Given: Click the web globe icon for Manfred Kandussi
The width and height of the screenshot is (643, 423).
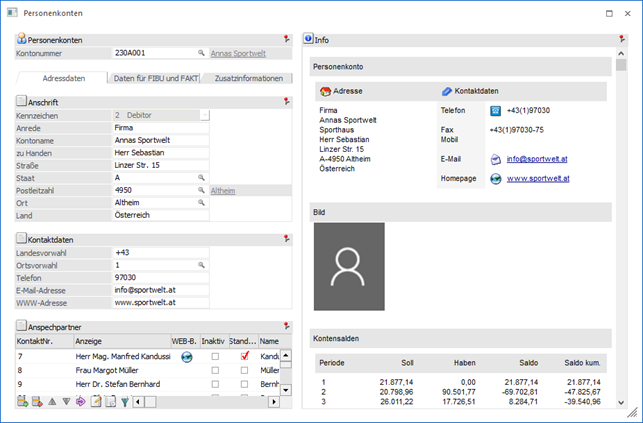Looking at the screenshot, I should click(x=185, y=356).
